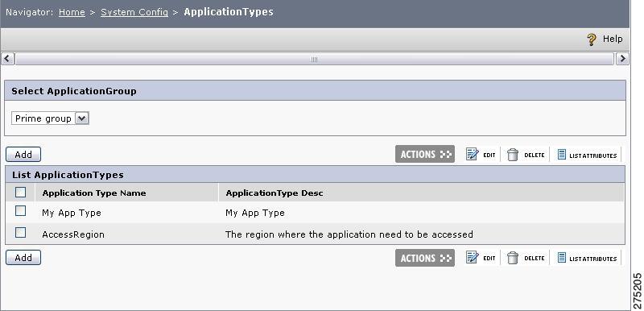Check the AccessRegion row checkbox
The width and height of the screenshot is (644, 311).
(21, 233)
